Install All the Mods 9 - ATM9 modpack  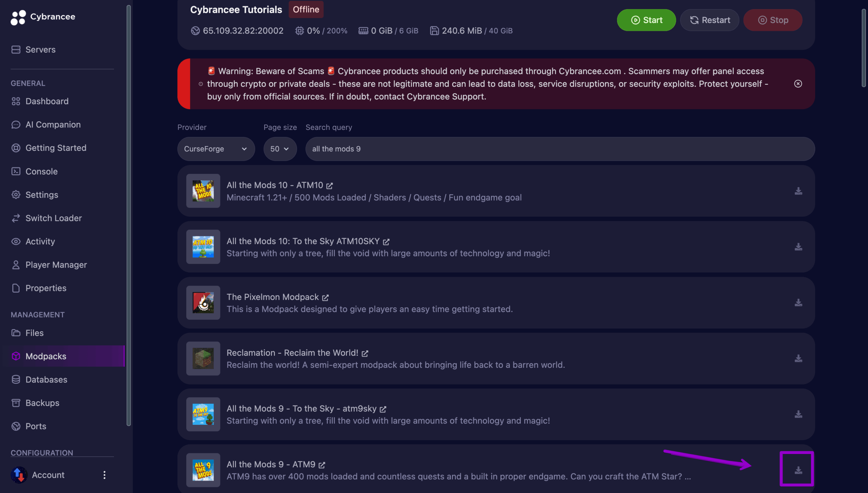point(798,470)
